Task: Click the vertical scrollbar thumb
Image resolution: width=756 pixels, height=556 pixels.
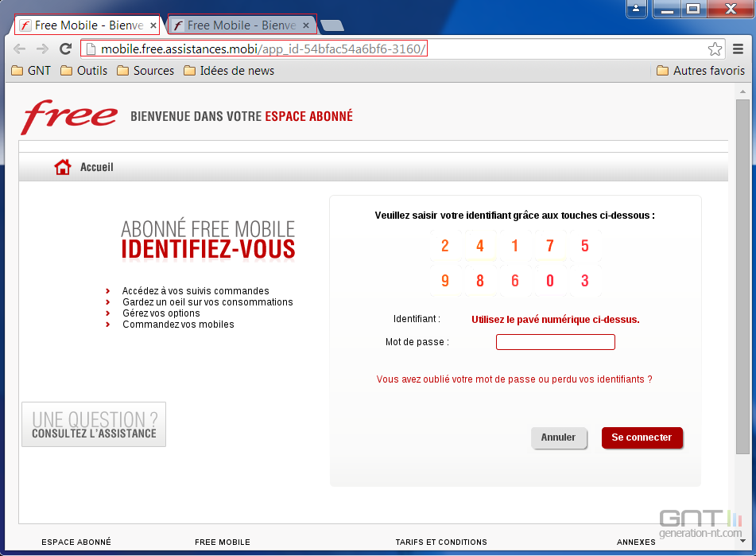Action: pyautogui.click(x=742, y=276)
